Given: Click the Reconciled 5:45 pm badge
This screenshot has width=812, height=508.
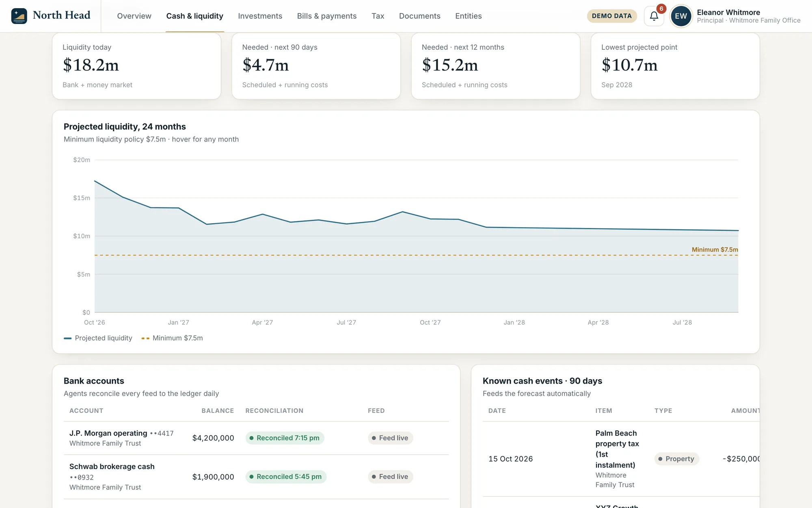Looking at the screenshot, I should 286,477.
